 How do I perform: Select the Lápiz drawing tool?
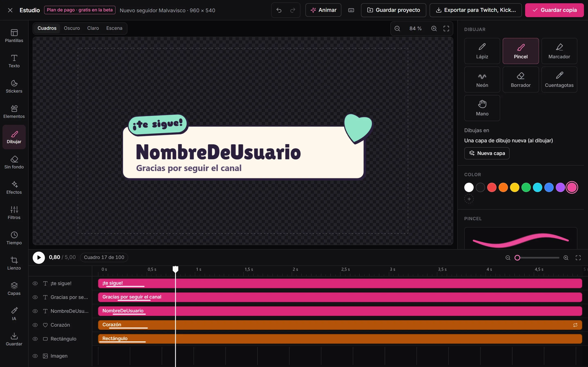pos(482,51)
